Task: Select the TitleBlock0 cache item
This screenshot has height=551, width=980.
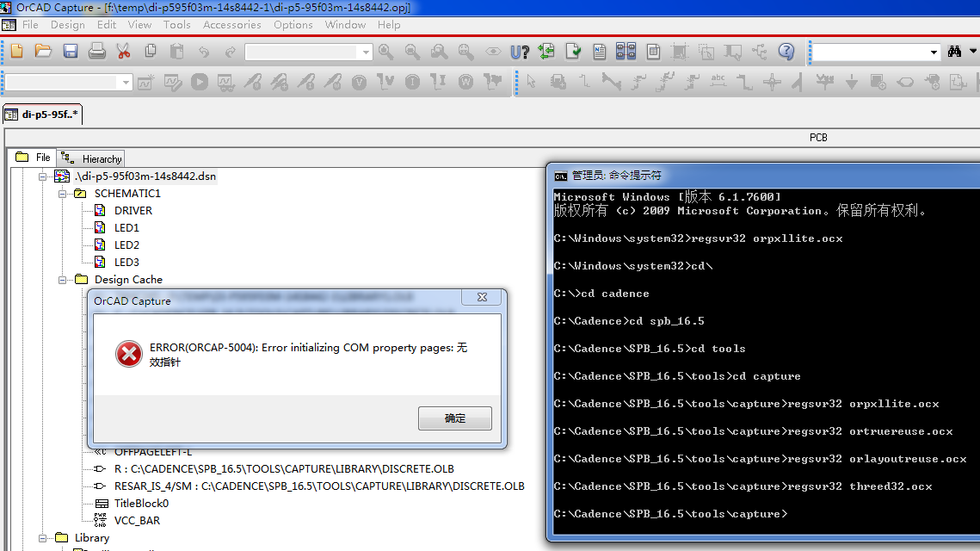Action: (141, 504)
